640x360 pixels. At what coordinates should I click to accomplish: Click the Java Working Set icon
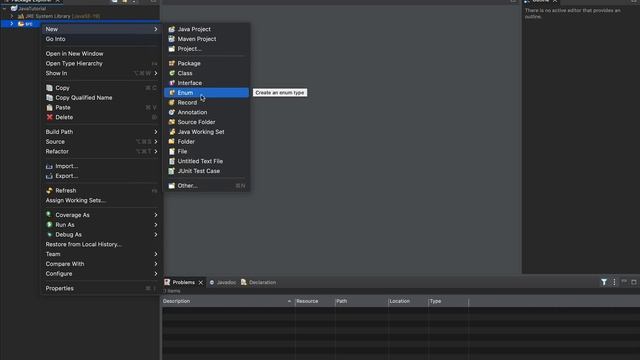pos(172,132)
